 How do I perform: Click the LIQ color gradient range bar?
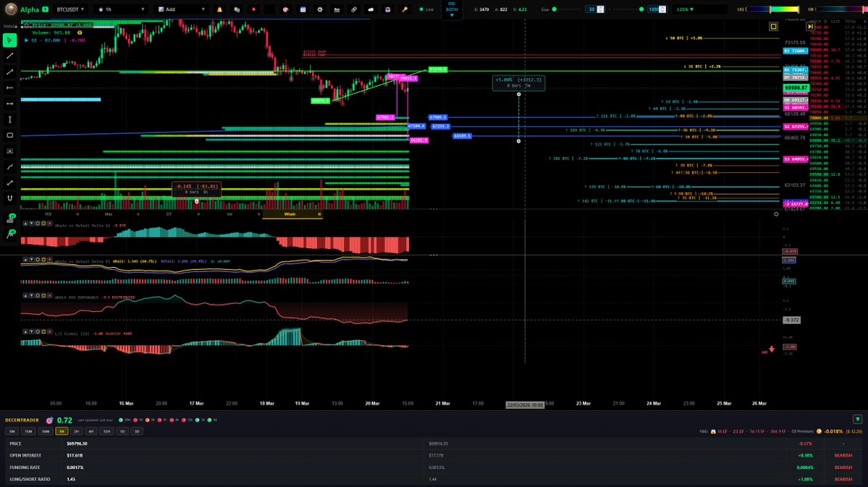pyautogui.click(x=773, y=9)
